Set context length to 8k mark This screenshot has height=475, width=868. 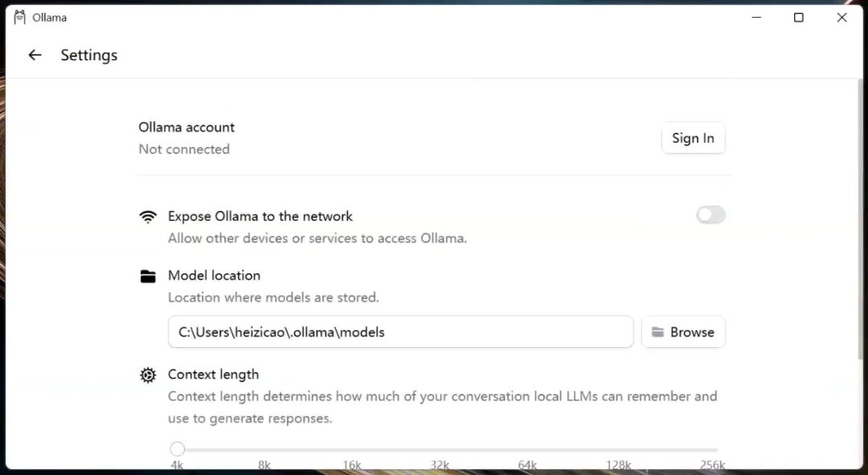pos(264,450)
